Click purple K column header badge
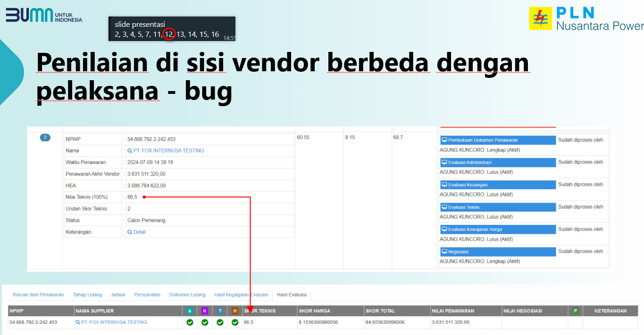Screen dimensions: 644x335 pos(205,311)
